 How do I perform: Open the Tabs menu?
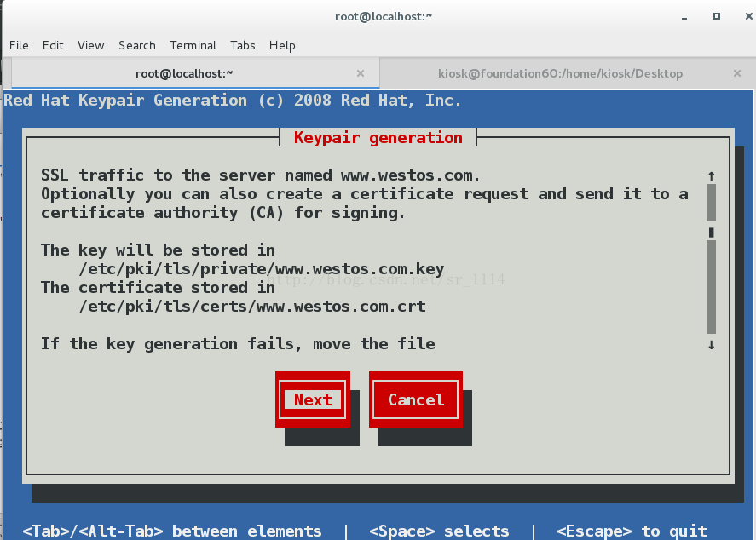tap(243, 45)
